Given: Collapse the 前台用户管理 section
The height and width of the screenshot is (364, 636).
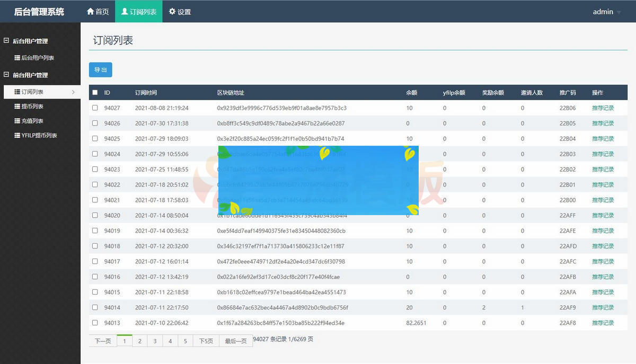Looking at the screenshot, I should (x=6, y=75).
